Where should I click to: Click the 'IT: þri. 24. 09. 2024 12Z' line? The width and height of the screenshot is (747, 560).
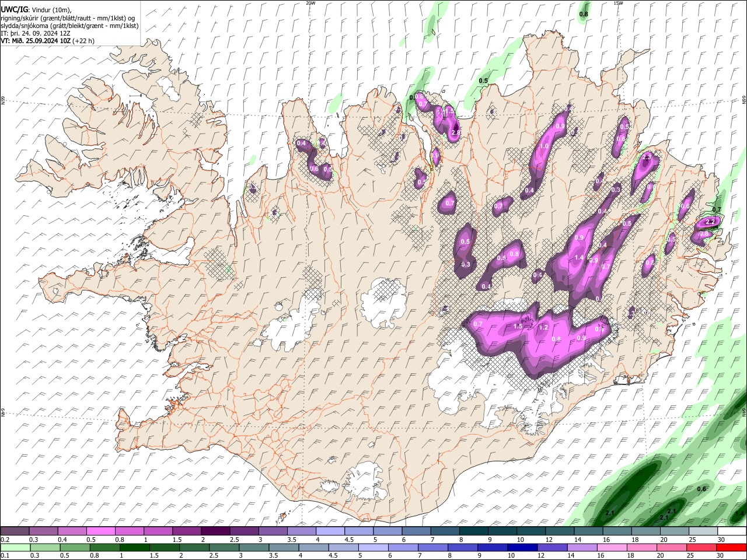(36, 33)
